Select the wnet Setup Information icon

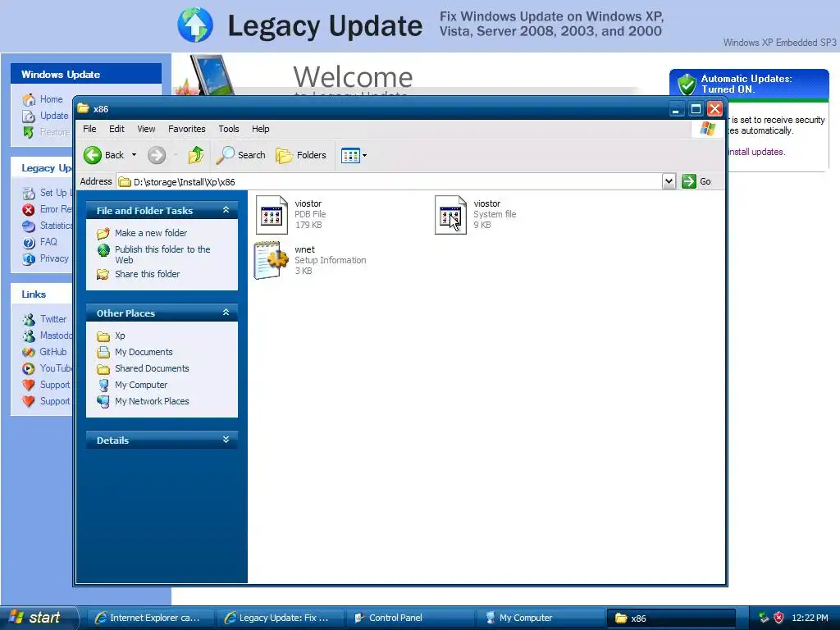point(271,260)
